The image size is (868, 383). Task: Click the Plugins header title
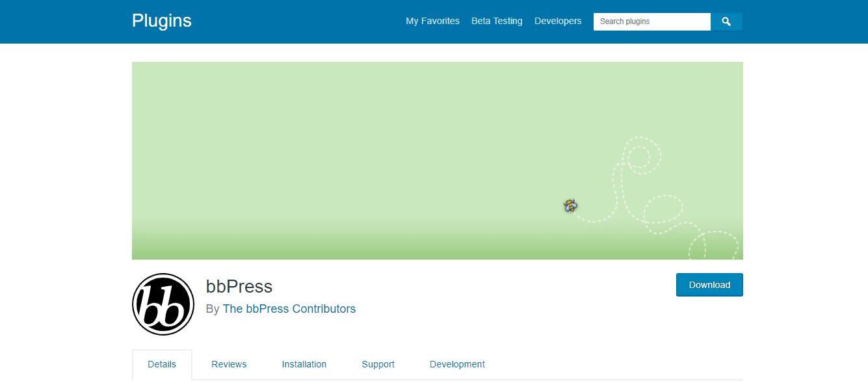click(162, 21)
